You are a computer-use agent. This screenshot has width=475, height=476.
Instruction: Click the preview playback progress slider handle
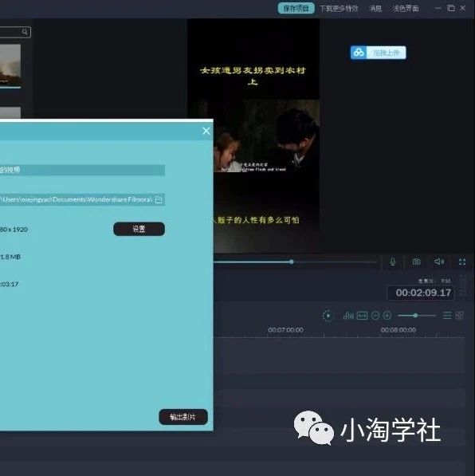coord(292,262)
